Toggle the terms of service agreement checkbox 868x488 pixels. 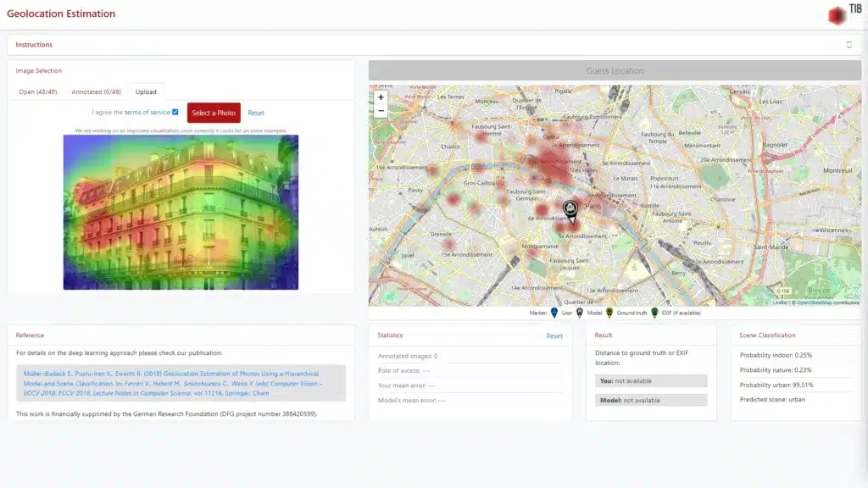point(175,113)
